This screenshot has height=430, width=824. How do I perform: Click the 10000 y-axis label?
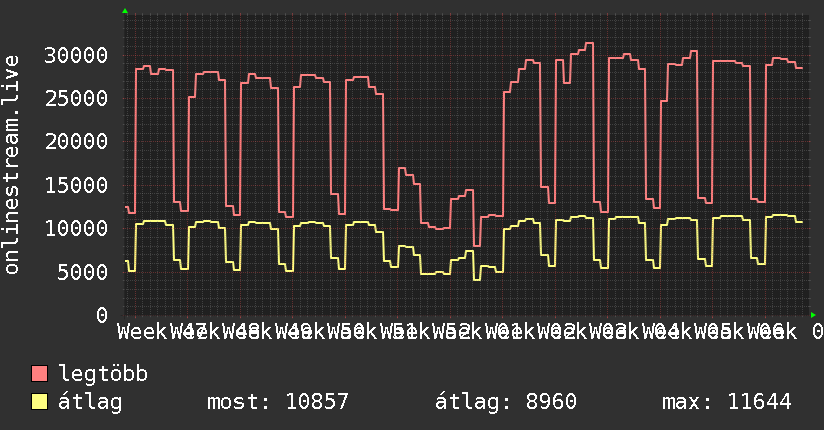pyautogui.click(x=76, y=228)
